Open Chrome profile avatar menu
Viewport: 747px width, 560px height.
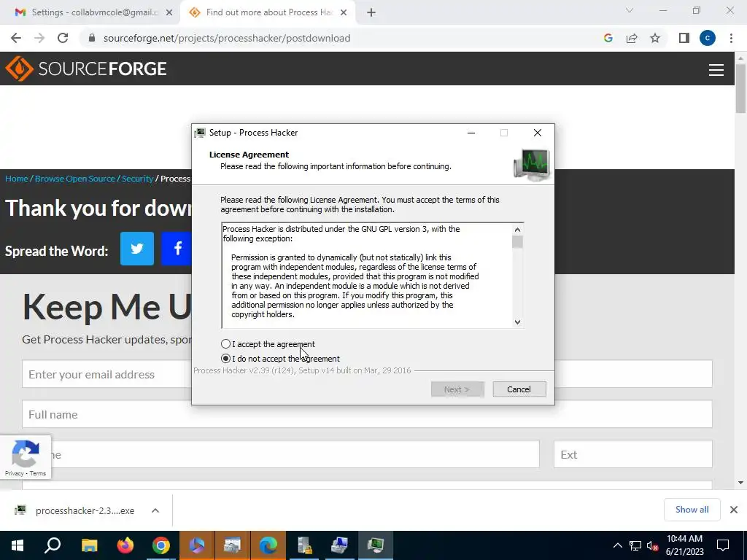708,38
